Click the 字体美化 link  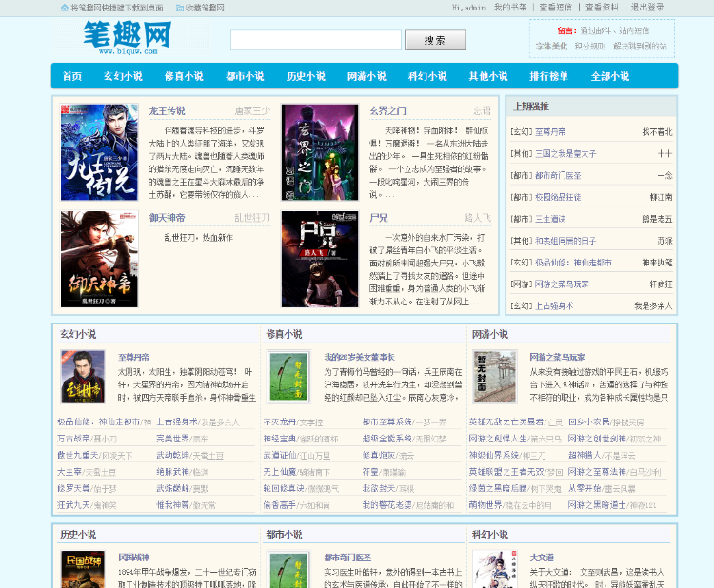coord(551,46)
